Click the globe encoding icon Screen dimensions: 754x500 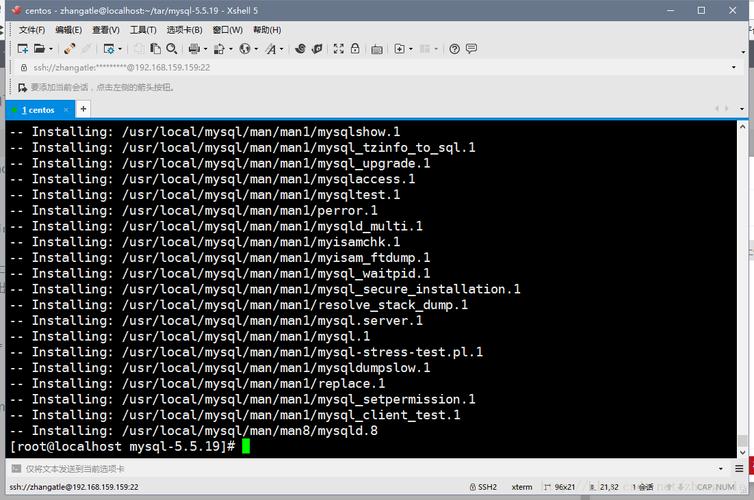click(x=243, y=48)
